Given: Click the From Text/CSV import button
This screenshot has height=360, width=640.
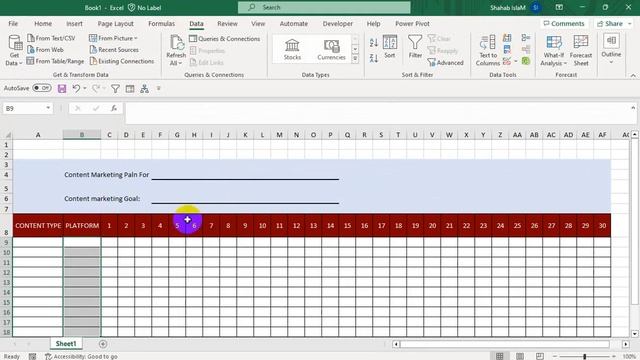Looking at the screenshot, I should pyautogui.click(x=51, y=38).
